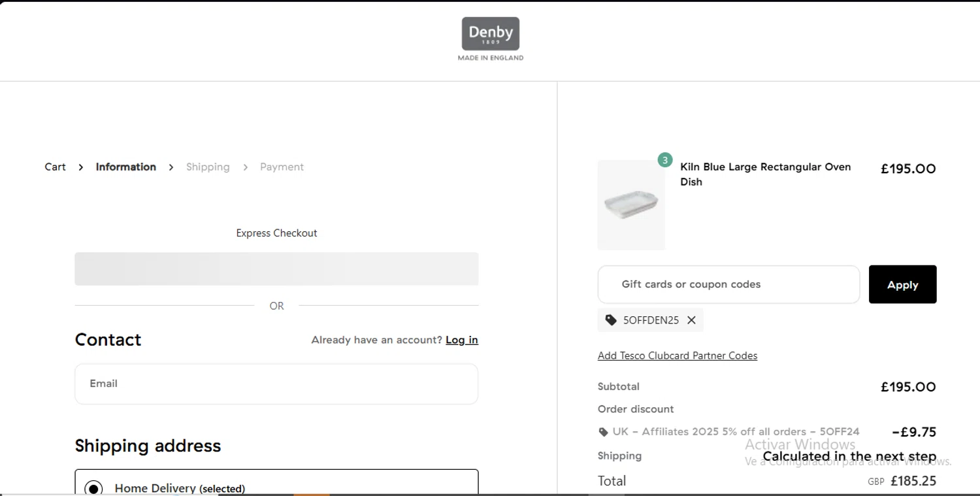This screenshot has width=980, height=496.
Task: Select the Home Delivery radio option
Action: [93, 488]
